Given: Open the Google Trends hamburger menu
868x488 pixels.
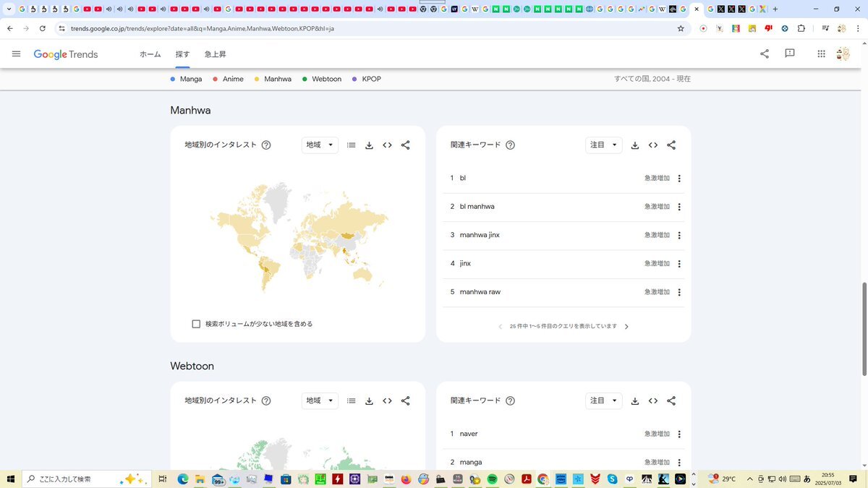Looking at the screenshot, I should tap(17, 54).
